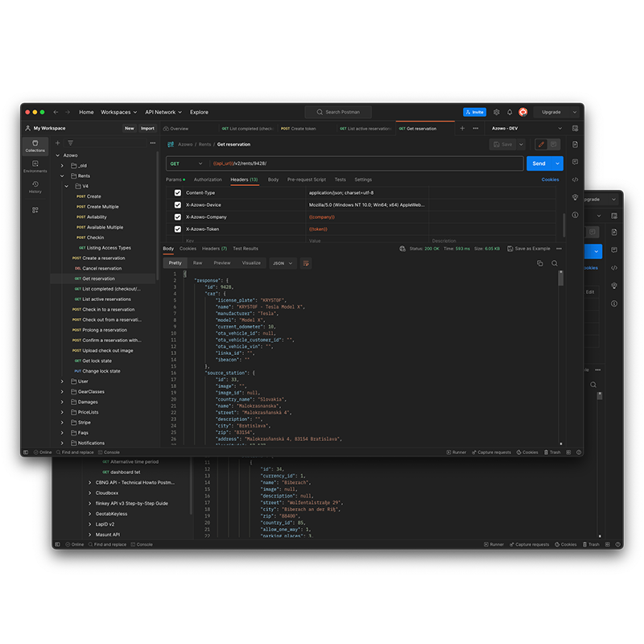Uncheck the Content-Type header checkbox

point(178,192)
